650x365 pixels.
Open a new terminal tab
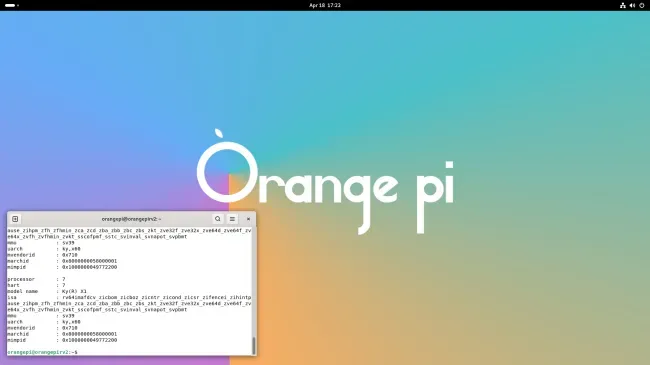(15, 219)
